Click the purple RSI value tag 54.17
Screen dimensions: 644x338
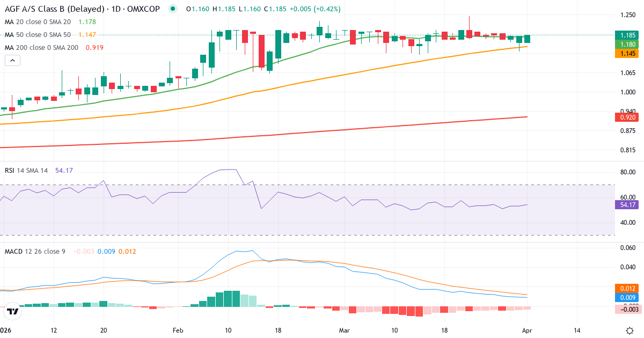(627, 205)
